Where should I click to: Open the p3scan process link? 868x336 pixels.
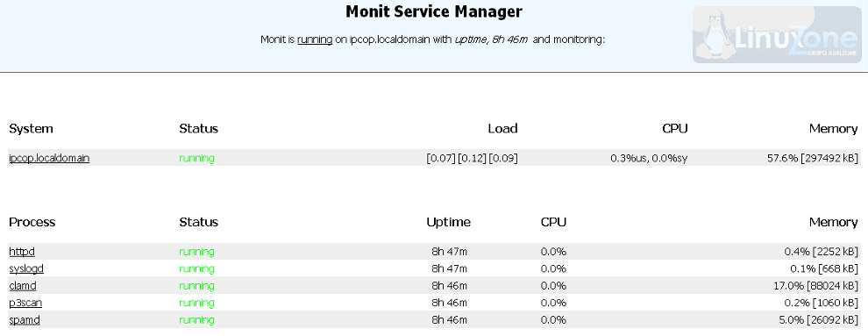25,304
